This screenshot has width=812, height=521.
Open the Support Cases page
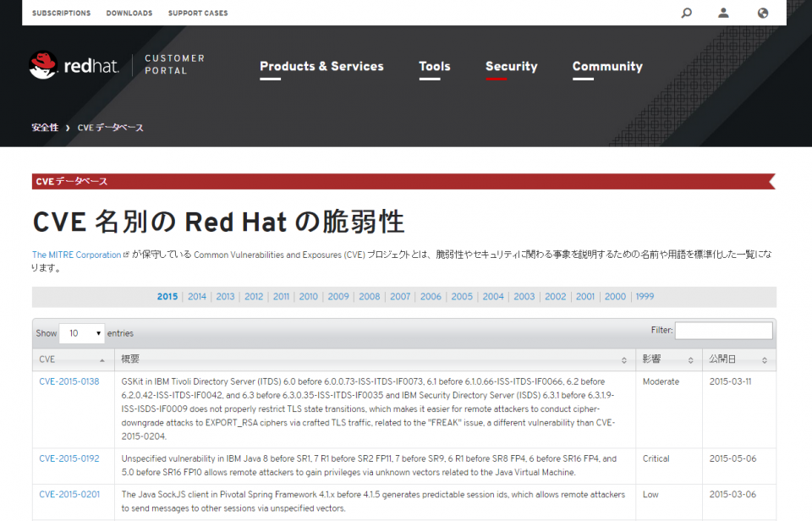(197, 13)
